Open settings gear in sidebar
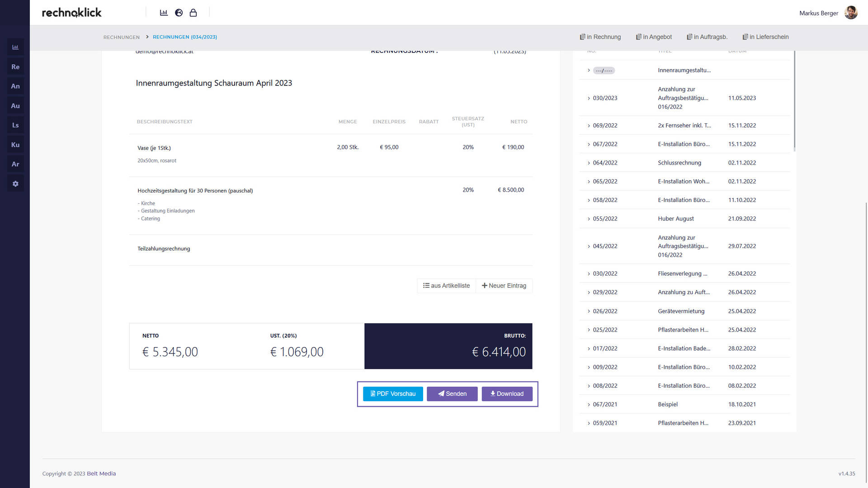 point(15,184)
